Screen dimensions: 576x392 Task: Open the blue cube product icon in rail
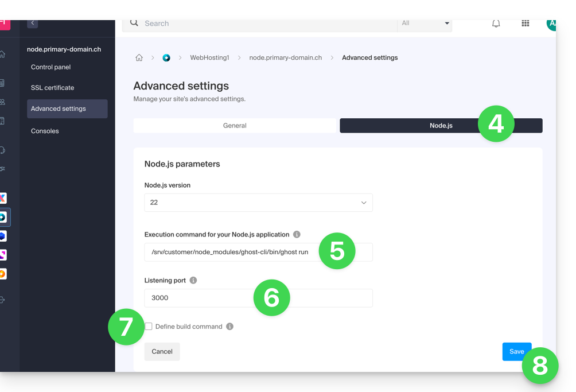click(3, 236)
